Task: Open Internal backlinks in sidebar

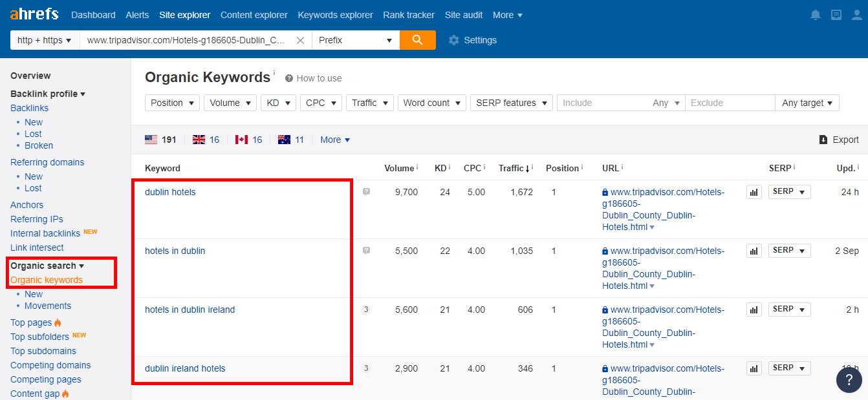Action: 45,233
